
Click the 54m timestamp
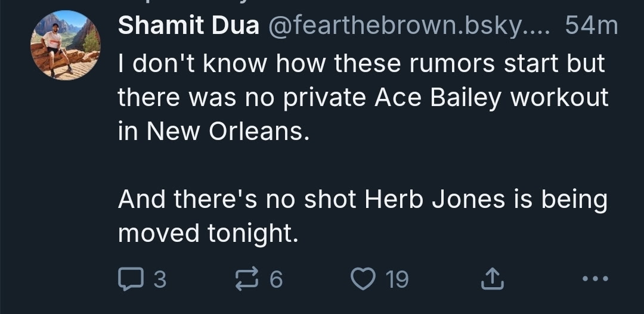(x=591, y=26)
